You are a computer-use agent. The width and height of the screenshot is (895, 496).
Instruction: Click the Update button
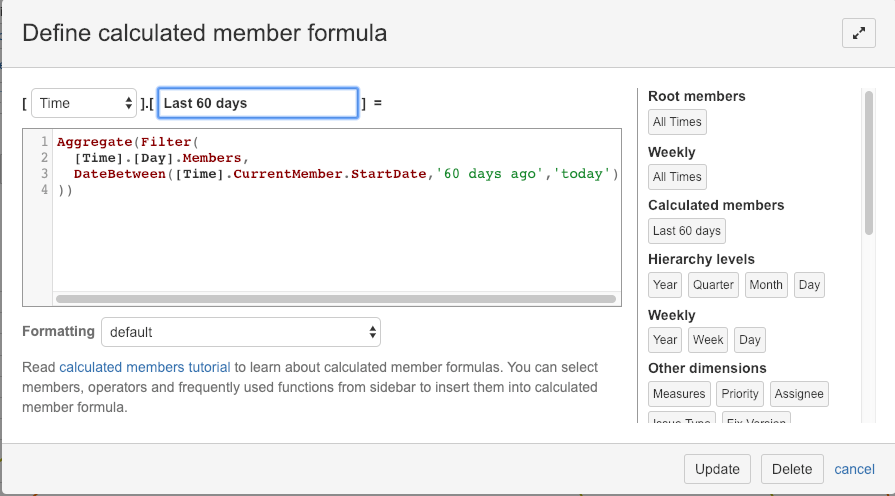717,469
